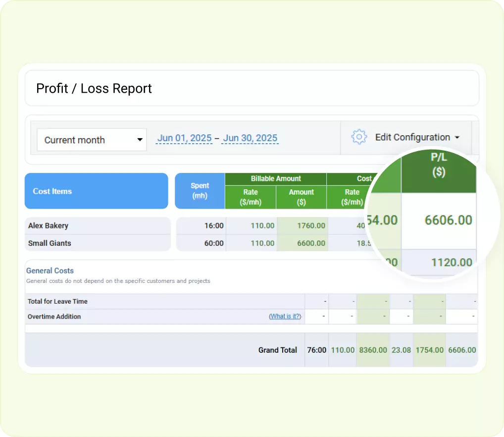This screenshot has width=504, height=437.
Task: Select the Alex Bakery cost row
Action: (48, 225)
